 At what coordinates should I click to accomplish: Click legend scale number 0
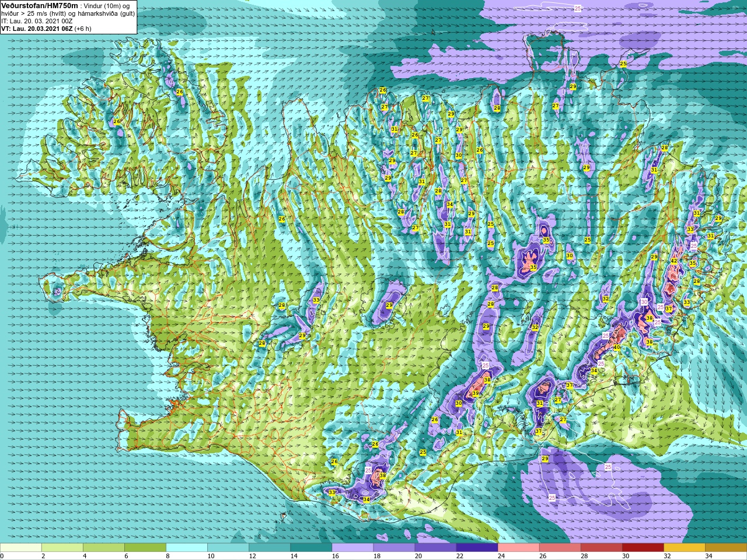pos(2,556)
